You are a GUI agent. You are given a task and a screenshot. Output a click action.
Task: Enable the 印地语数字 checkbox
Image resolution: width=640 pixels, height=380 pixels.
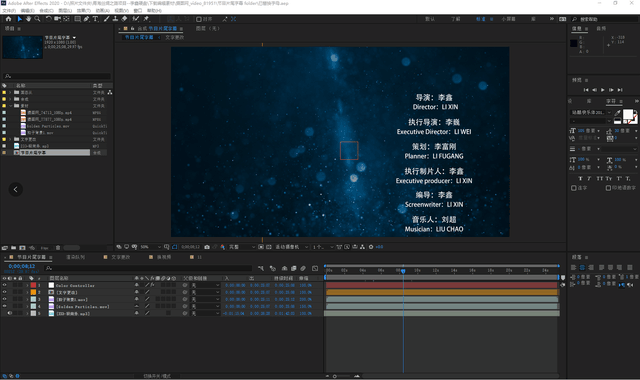[x=608, y=188]
